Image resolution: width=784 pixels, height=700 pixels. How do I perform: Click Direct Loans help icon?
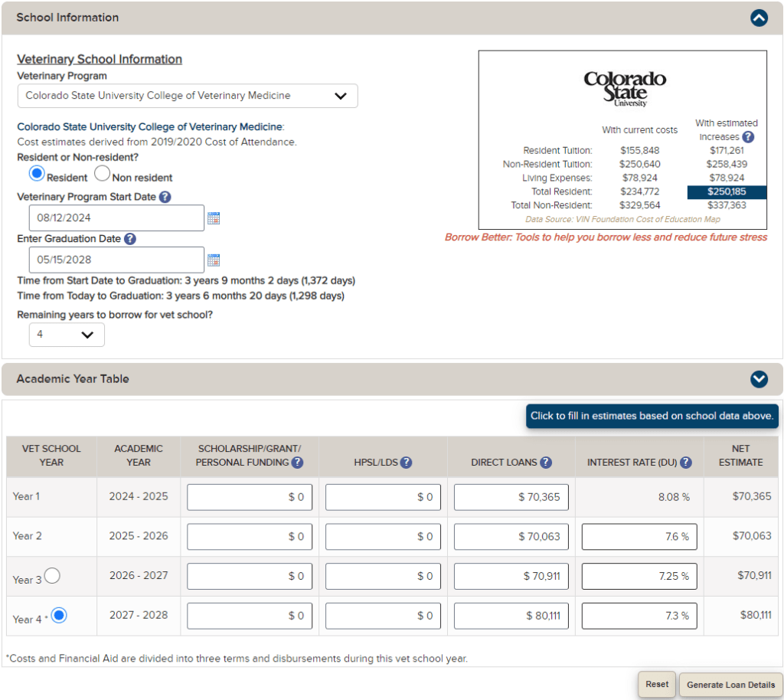(545, 463)
